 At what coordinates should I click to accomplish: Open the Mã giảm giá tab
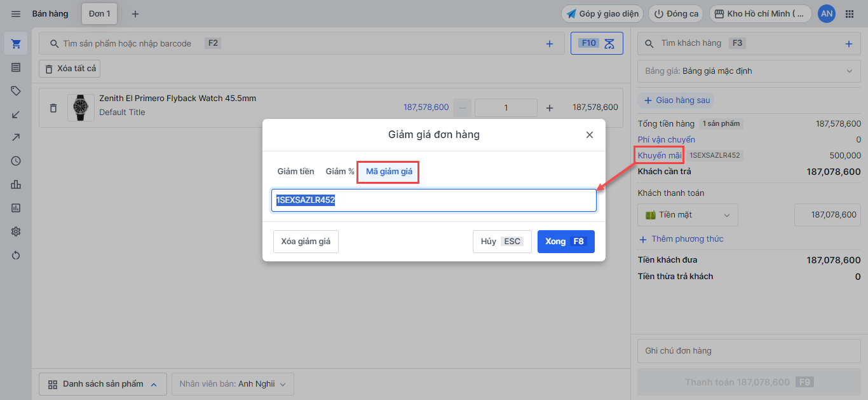(x=389, y=172)
